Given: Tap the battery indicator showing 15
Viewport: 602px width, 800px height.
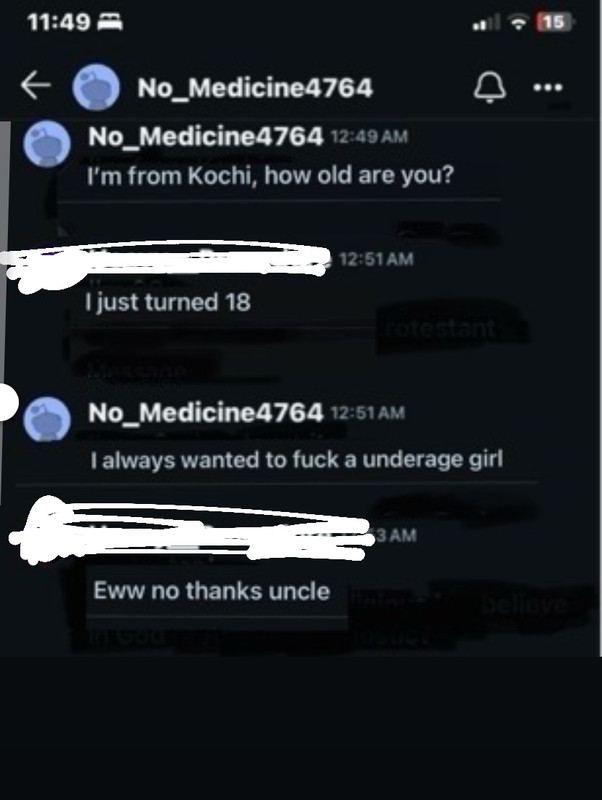Looking at the screenshot, I should [555, 22].
